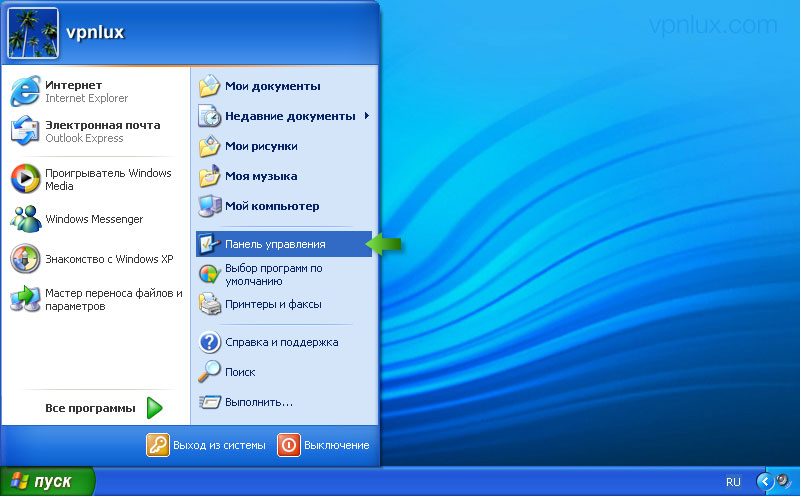Click the Поиск magnifying glass icon
The height and width of the screenshot is (496, 800).
tap(209, 371)
